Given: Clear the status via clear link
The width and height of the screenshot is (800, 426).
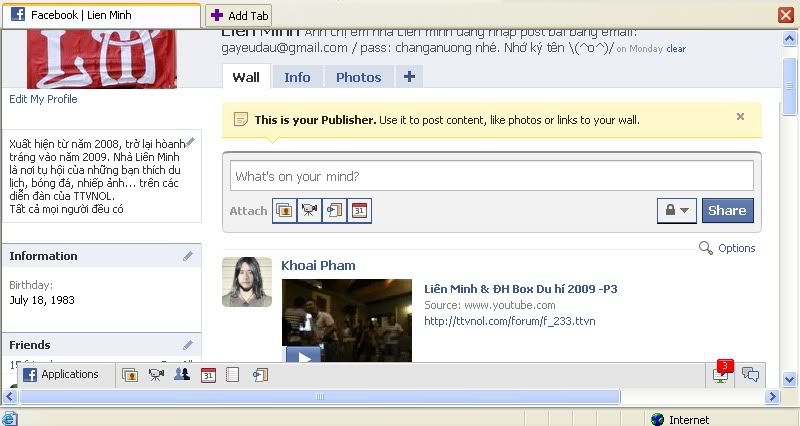Looking at the screenshot, I should 676,49.
